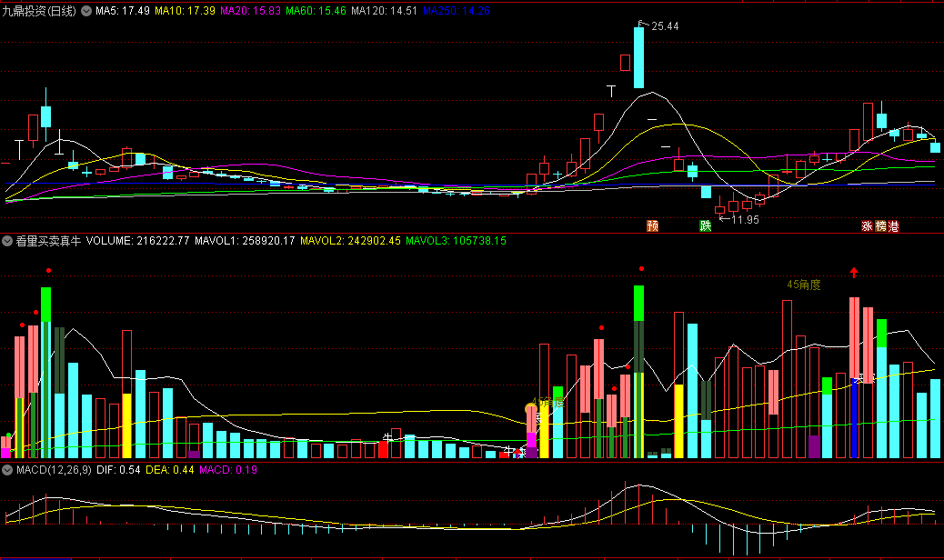
Task: Click the 11.95 low price marker
Action: pos(746,220)
